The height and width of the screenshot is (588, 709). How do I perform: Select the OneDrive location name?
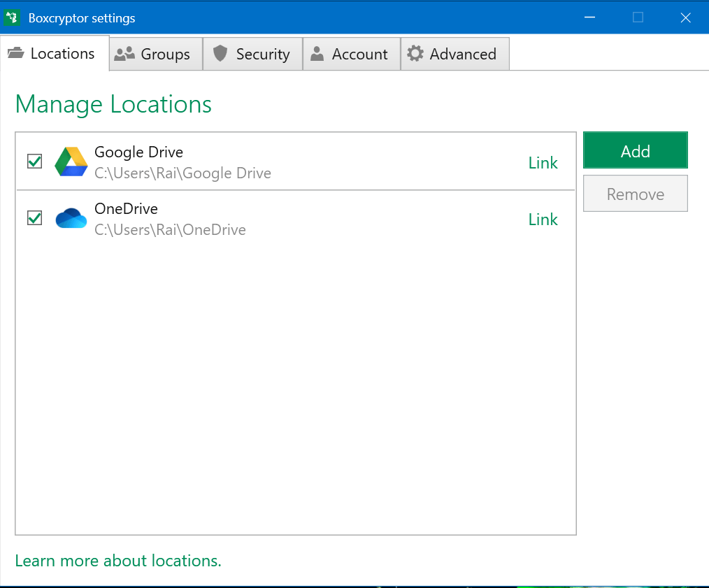[x=126, y=209]
